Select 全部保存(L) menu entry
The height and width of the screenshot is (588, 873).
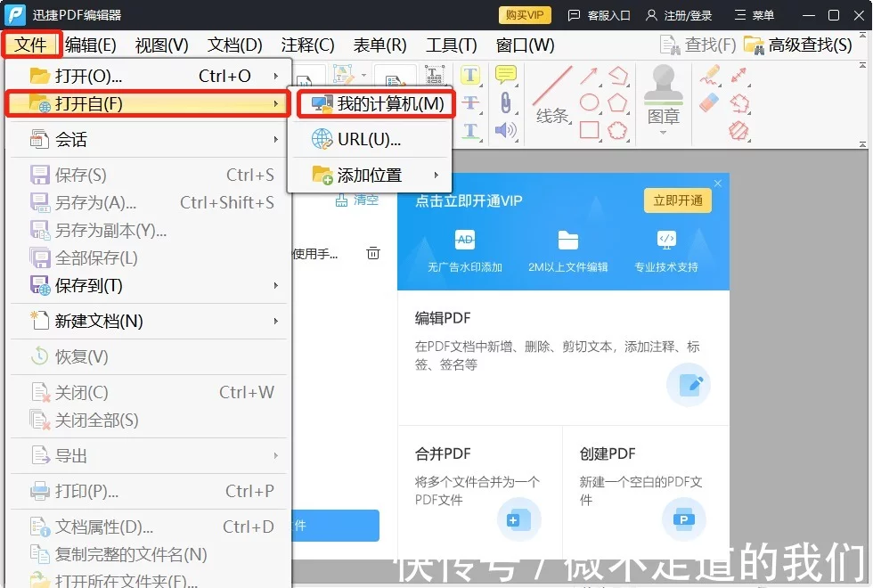coord(148,257)
